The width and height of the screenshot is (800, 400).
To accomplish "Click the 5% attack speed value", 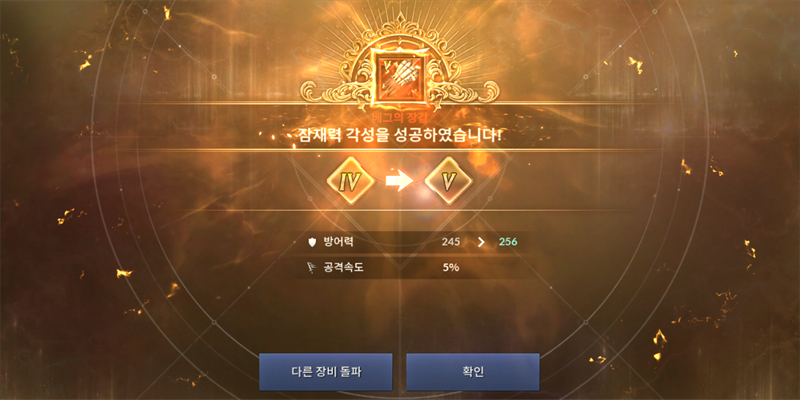I will tap(451, 267).
